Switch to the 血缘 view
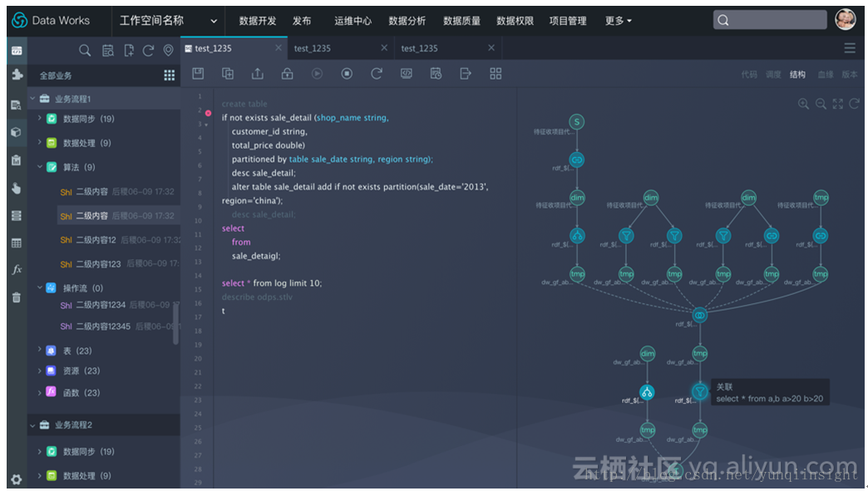The height and width of the screenshot is (491, 868). click(826, 75)
